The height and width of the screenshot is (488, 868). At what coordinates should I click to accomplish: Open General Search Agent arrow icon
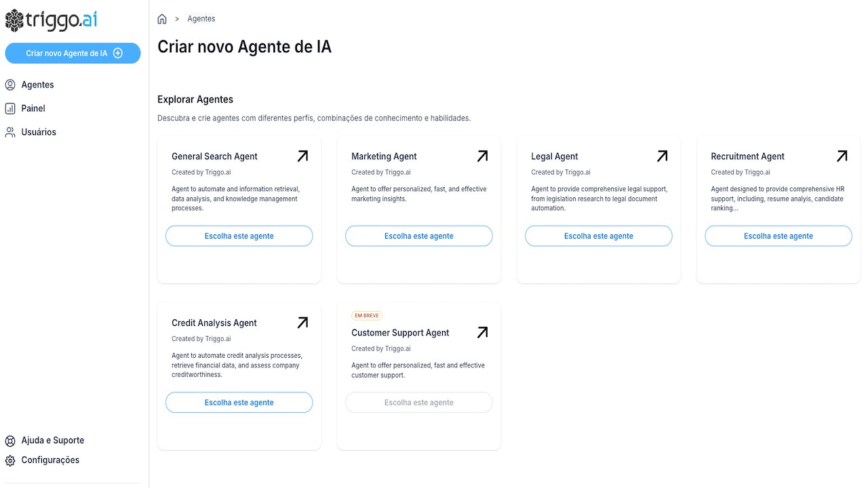[x=302, y=156]
